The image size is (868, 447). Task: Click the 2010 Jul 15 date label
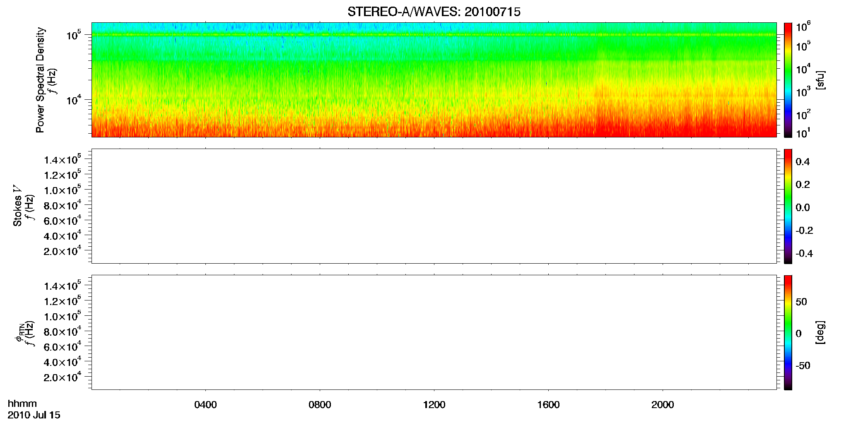(x=34, y=415)
